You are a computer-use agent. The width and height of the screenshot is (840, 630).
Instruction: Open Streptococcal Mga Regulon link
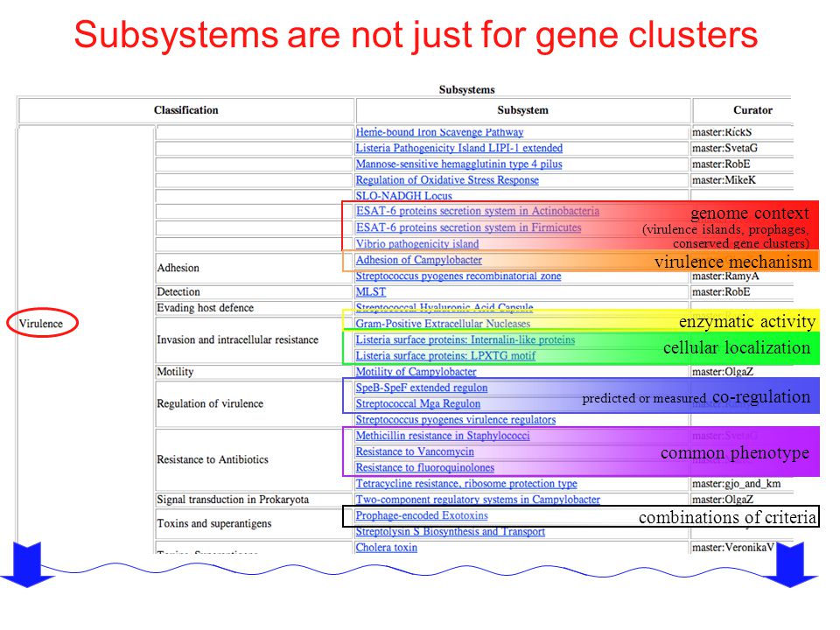coord(418,404)
